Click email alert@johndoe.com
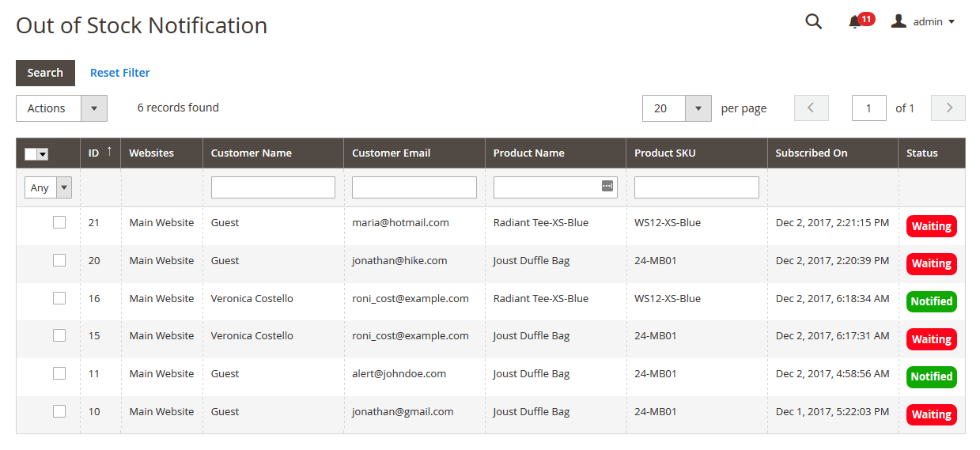The image size is (980, 450). [399, 373]
